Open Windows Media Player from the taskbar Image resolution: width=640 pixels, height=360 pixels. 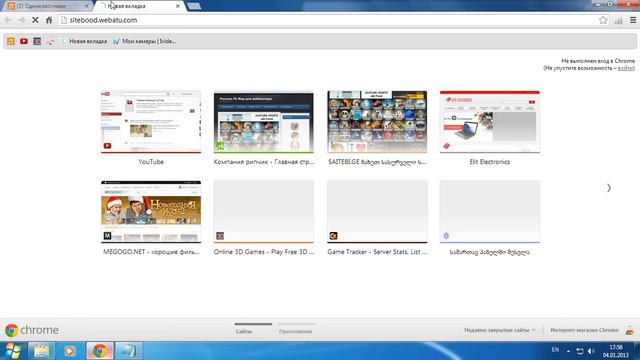pyautogui.click(x=70, y=351)
